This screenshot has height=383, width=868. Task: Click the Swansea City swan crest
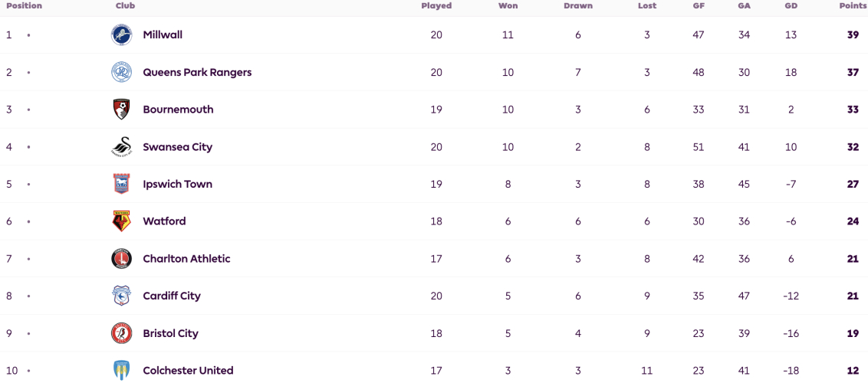[x=121, y=147]
